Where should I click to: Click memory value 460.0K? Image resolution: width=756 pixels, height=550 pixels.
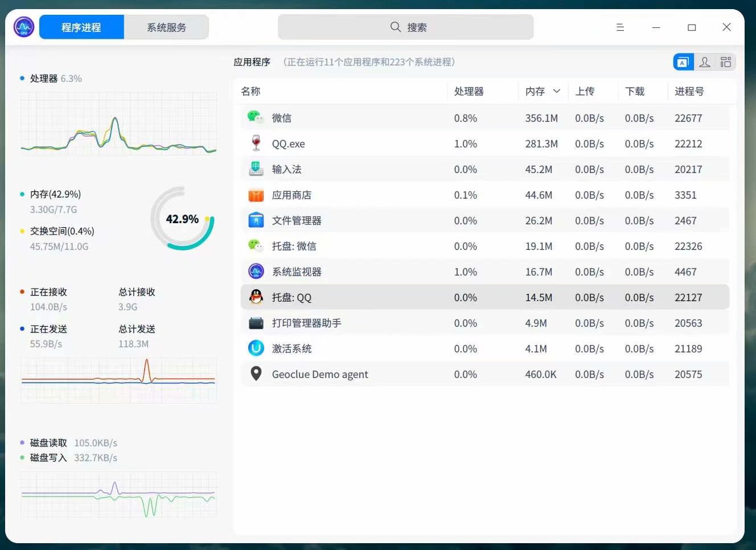[541, 374]
